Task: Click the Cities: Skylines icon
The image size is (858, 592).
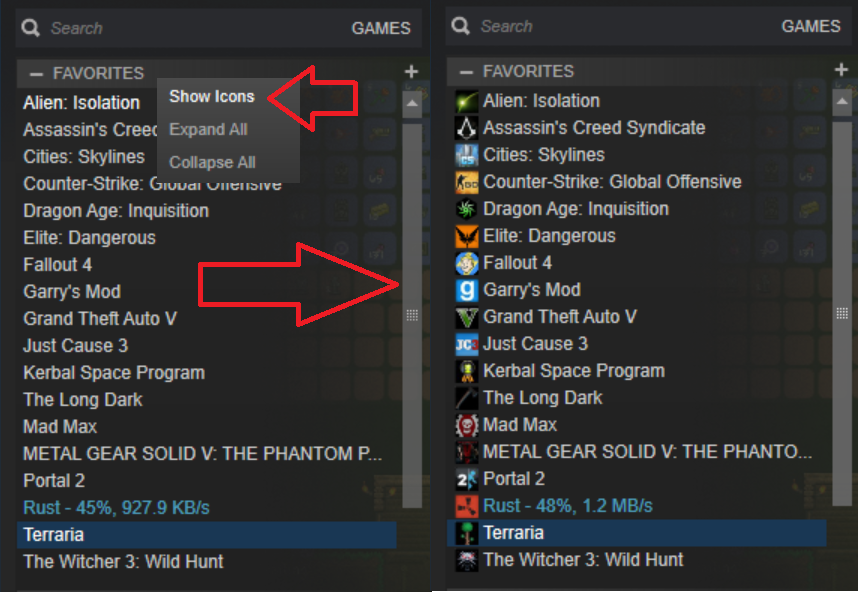Action: (x=467, y=155)
